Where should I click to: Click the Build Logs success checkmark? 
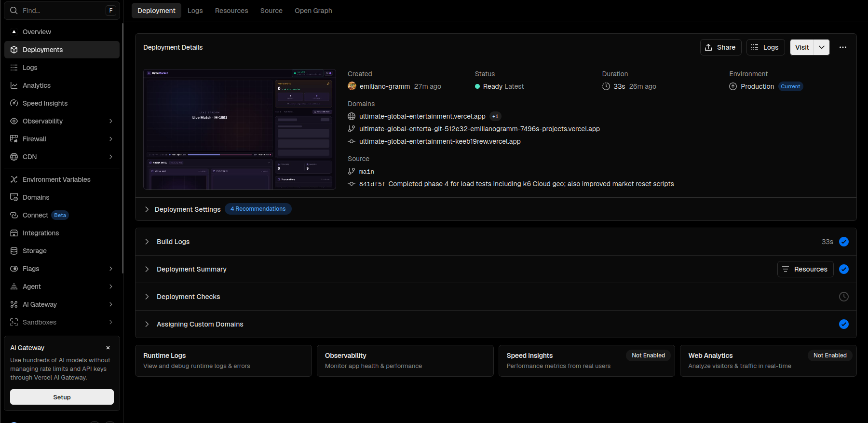[844, 242]
